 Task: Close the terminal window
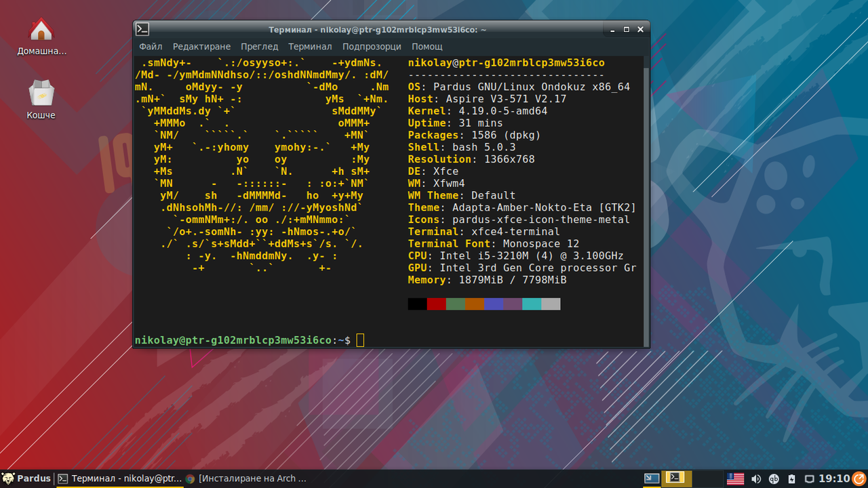click(x=639, y=29)
